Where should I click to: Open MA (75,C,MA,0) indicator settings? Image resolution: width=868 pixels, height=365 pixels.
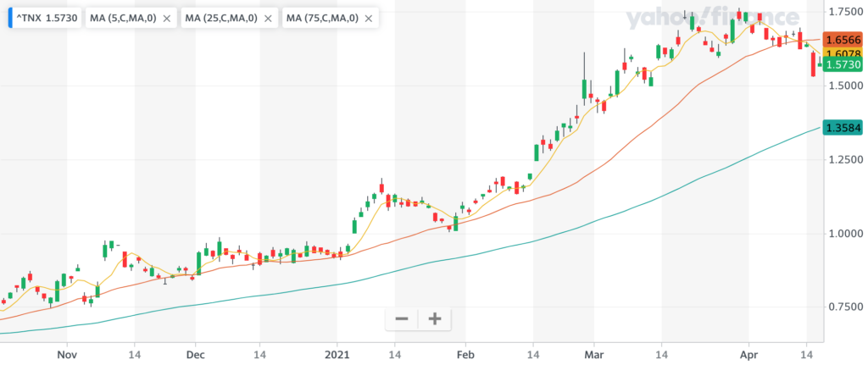(x=322, y=19)
